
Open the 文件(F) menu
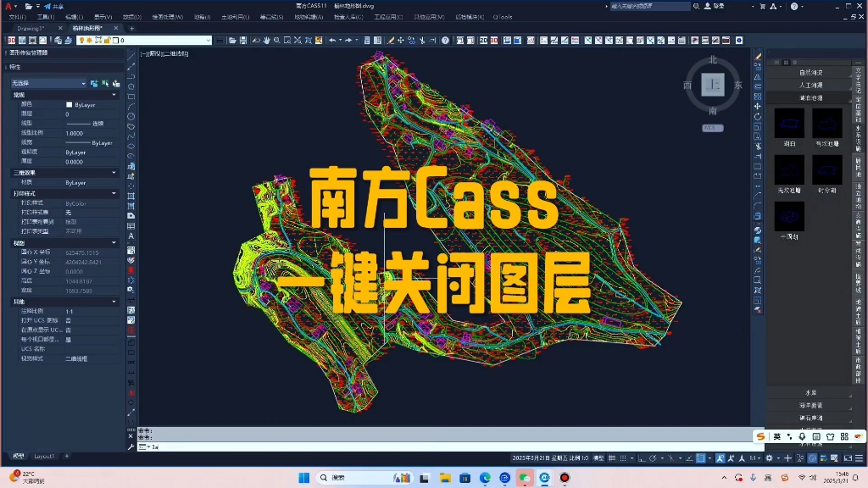[x=17, y=17]
